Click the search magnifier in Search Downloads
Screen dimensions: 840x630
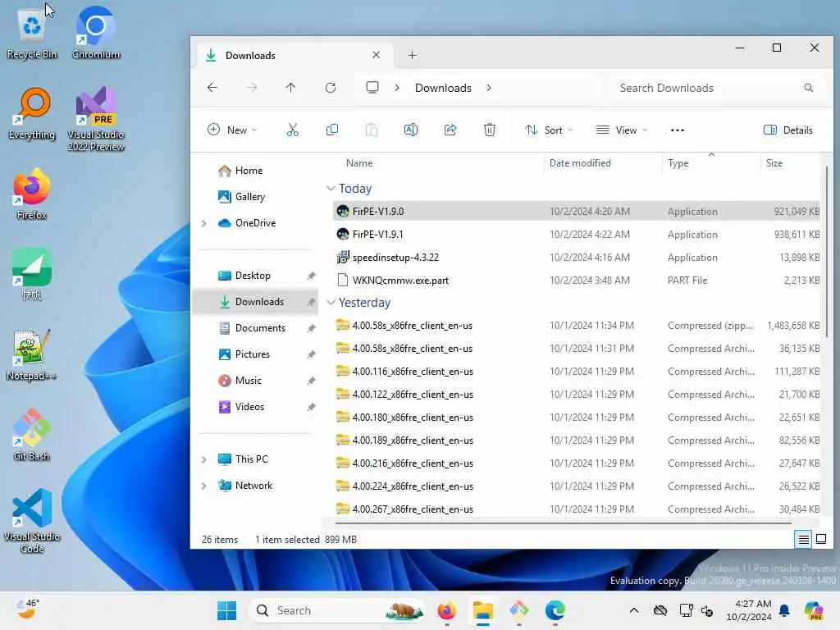(x=808, y=88)
